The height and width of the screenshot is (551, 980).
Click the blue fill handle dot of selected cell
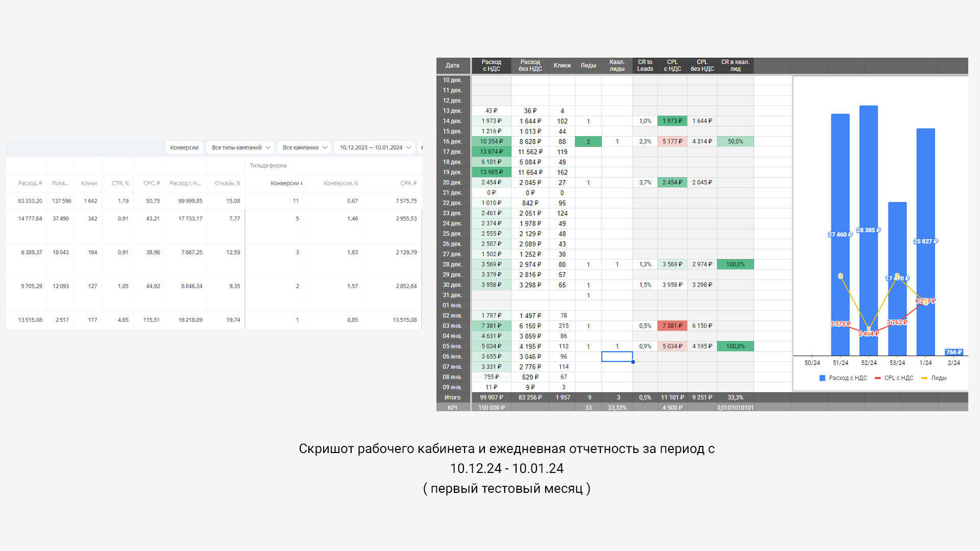(633, 362)
